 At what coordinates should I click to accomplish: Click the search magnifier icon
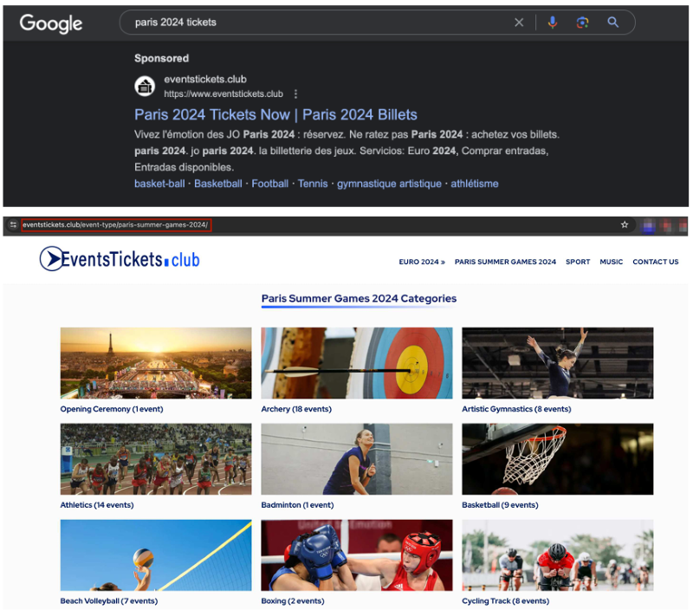[x=612, y=23]
